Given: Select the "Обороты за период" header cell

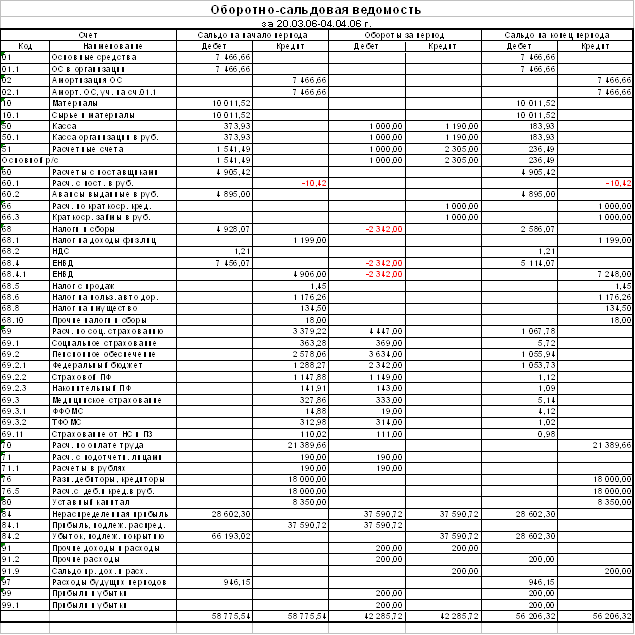Looking at the screenshot, I should click(405, 35).
